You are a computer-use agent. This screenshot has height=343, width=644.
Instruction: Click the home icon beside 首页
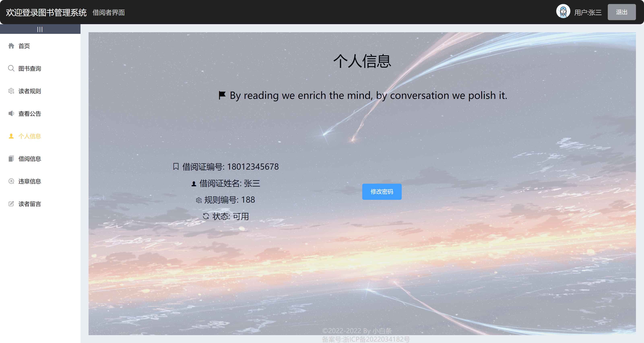pos(11,46)
